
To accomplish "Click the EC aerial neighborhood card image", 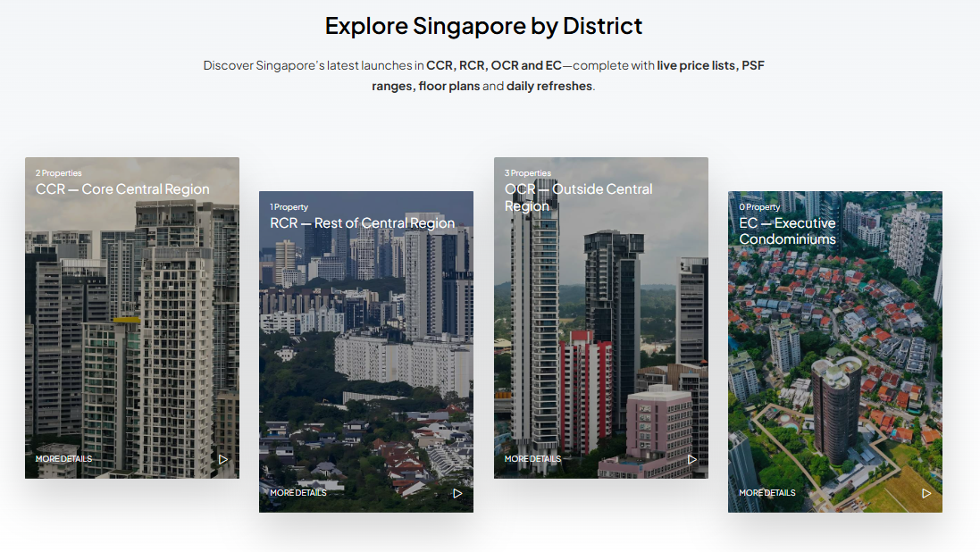I will [x=834, y=366].
